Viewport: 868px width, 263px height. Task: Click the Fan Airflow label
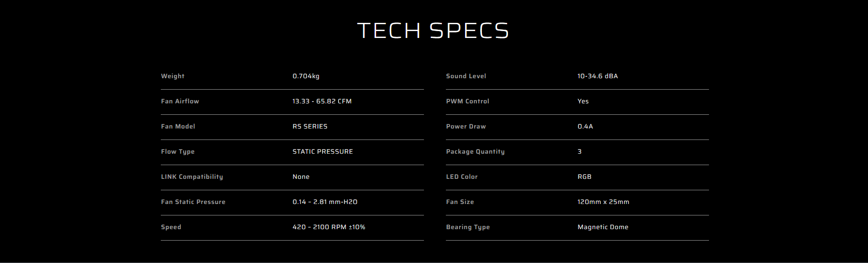[180, 101]
